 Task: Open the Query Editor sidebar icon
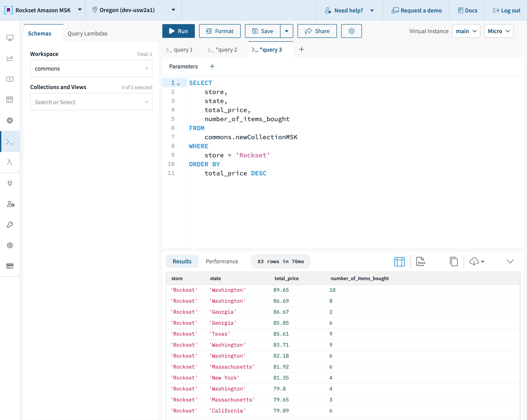pos(10,142)
